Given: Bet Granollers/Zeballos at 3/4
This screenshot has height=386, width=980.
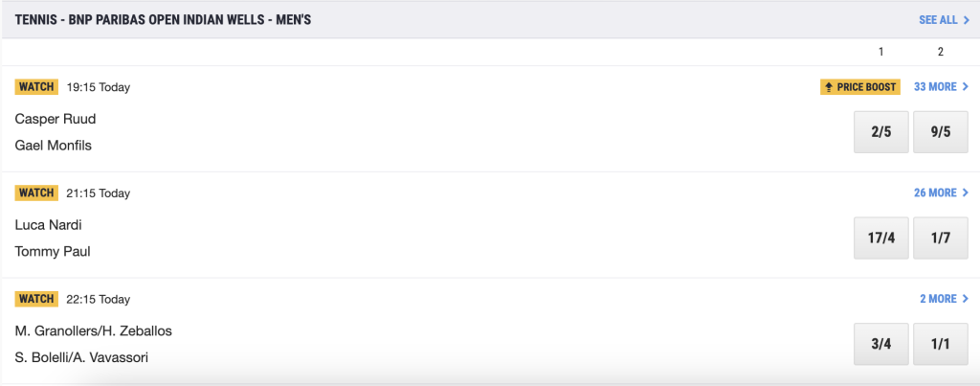Looking at the screenshot, I should [880, 344].
